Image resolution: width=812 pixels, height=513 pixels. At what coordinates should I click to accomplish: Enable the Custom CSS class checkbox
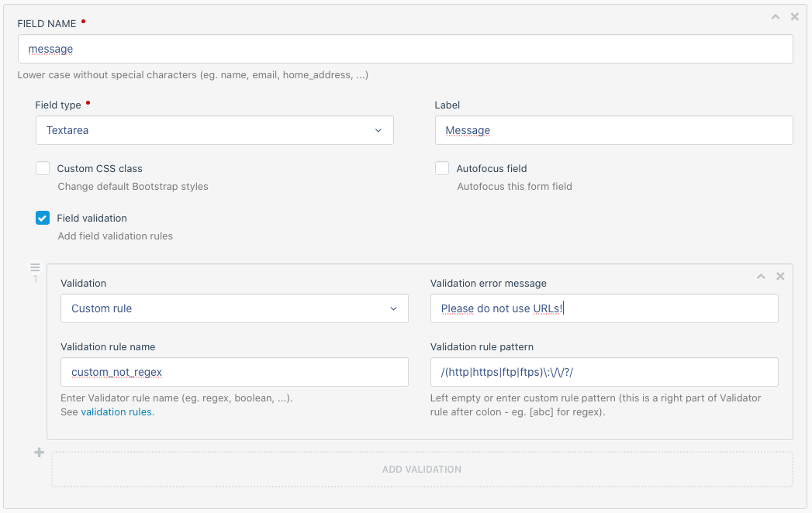(x=43, y=168)
